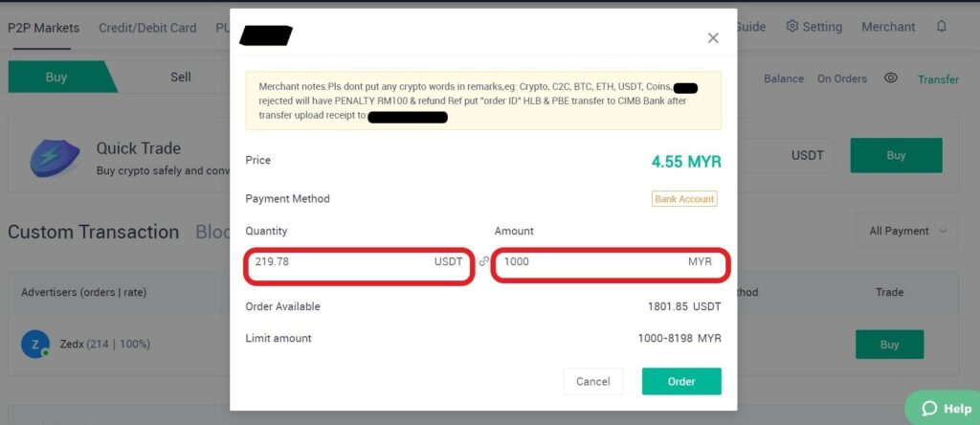The width and height of the screenshot is (980, 425).
Task: Select the Bank Account payment tag
Action: pos(683,199)
